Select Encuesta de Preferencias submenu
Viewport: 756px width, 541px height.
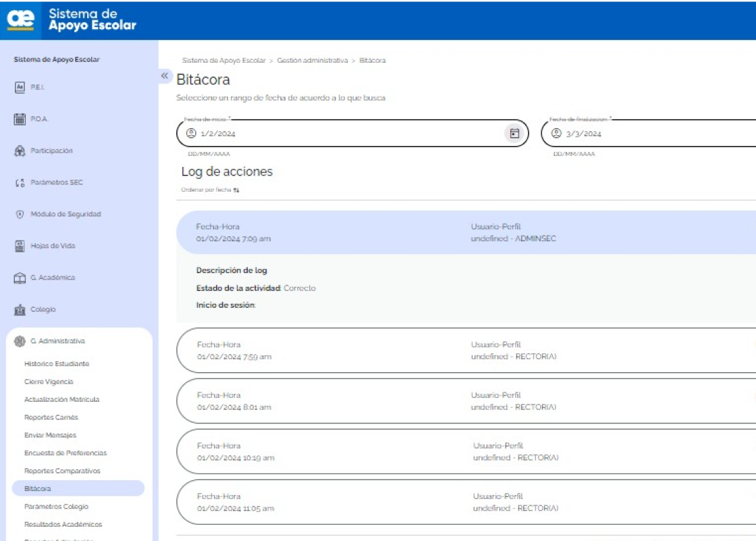65,453
